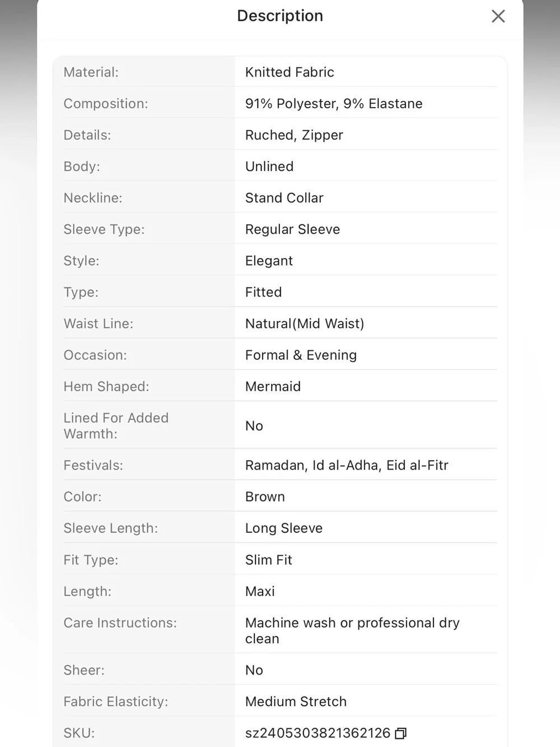Click the Ruched, Zipper details value

(x=294, y=135)
